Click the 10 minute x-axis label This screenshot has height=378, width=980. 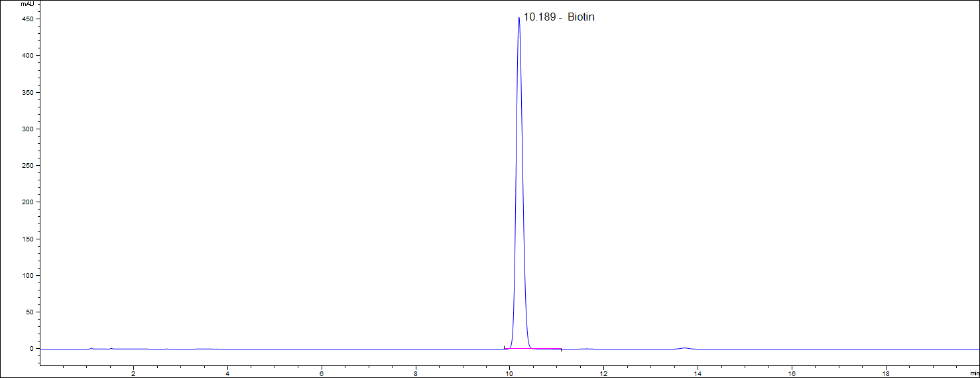510,373
